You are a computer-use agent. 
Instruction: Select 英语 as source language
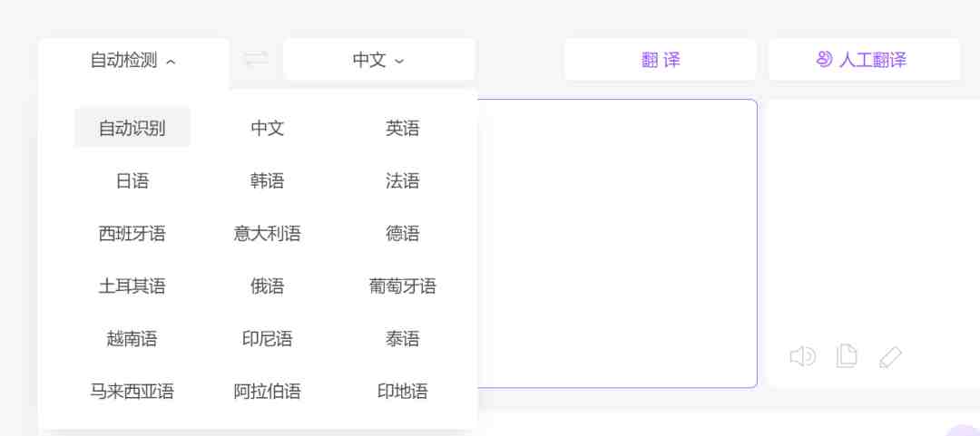point(403,128)
